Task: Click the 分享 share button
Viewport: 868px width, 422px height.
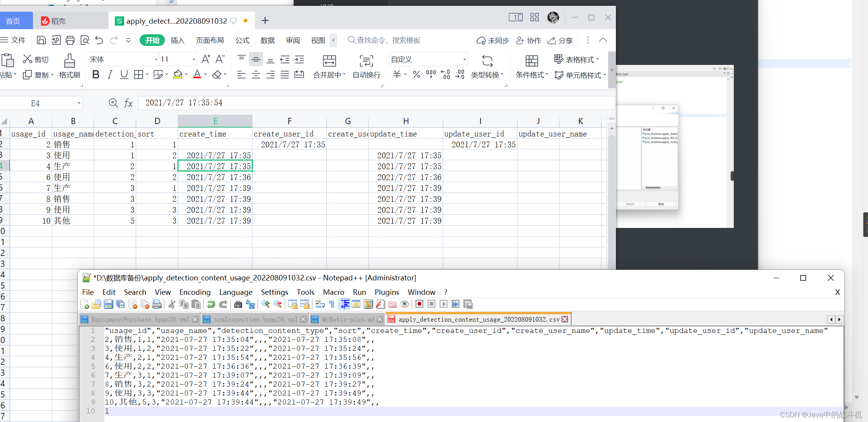Action: coord(560,40)
